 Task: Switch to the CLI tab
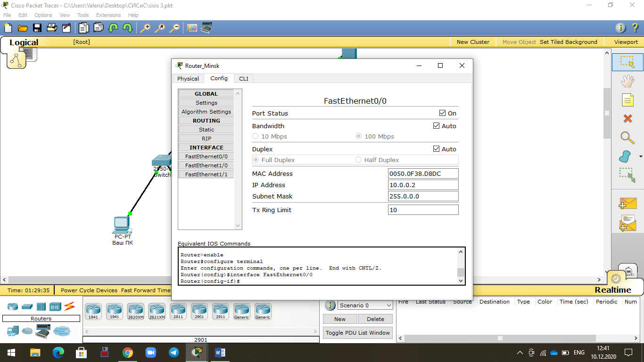point(244,79)
